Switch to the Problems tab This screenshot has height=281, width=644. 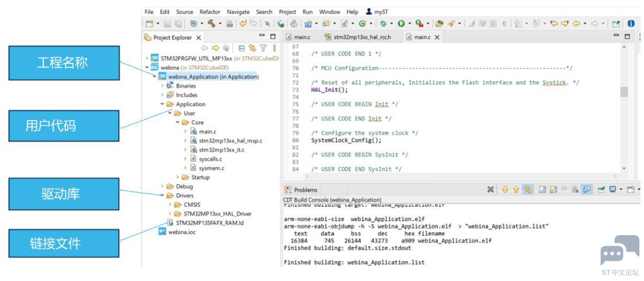302,190
